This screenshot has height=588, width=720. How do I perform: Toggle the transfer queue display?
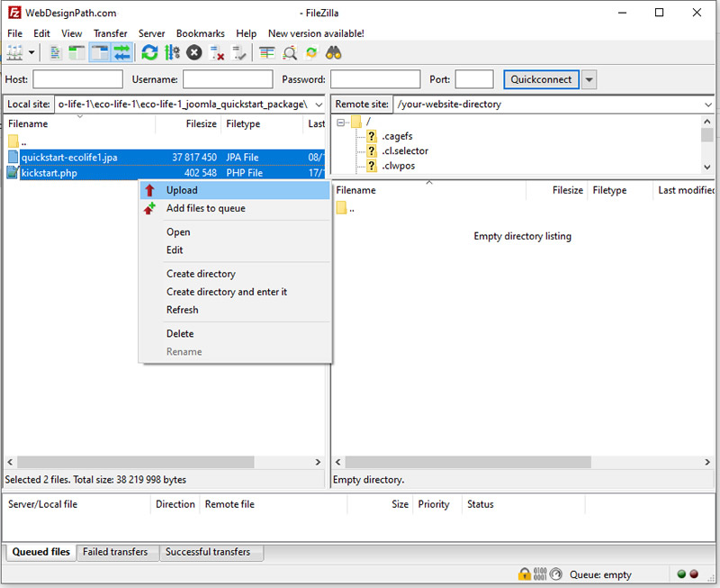122,53
